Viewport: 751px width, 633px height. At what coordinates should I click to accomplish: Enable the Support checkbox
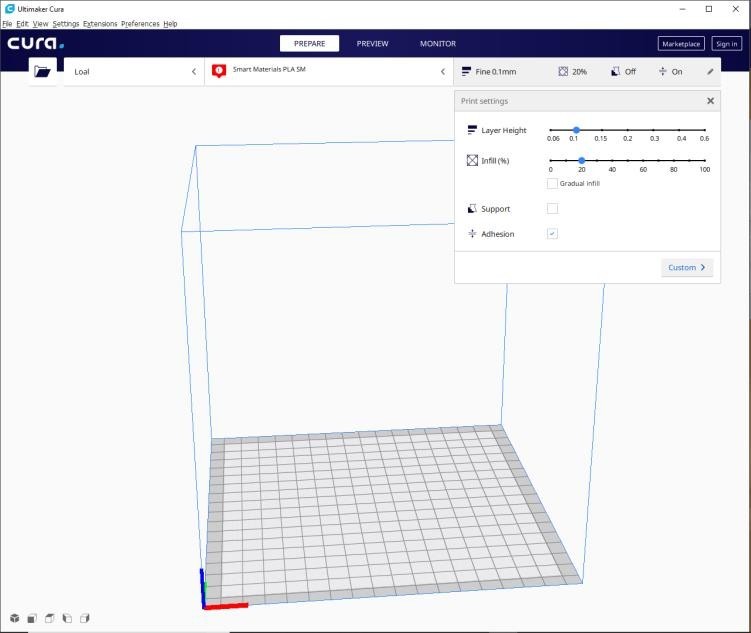[552, 209]
